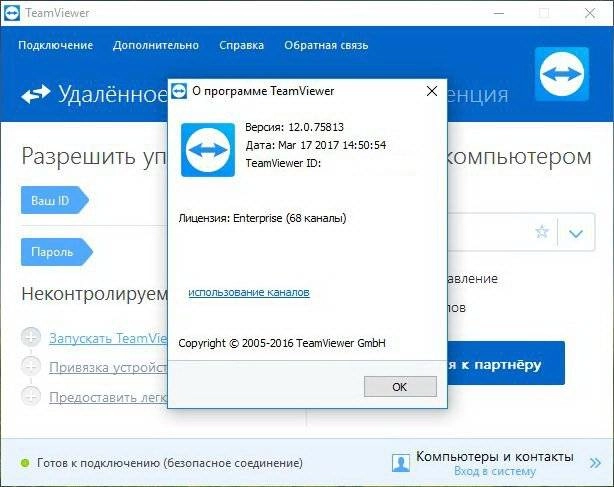The height and width of the screenshot is (487, 614).
Task: Click the Copyright TeamViewer GmbH text
Action: [x=282, y=343]
